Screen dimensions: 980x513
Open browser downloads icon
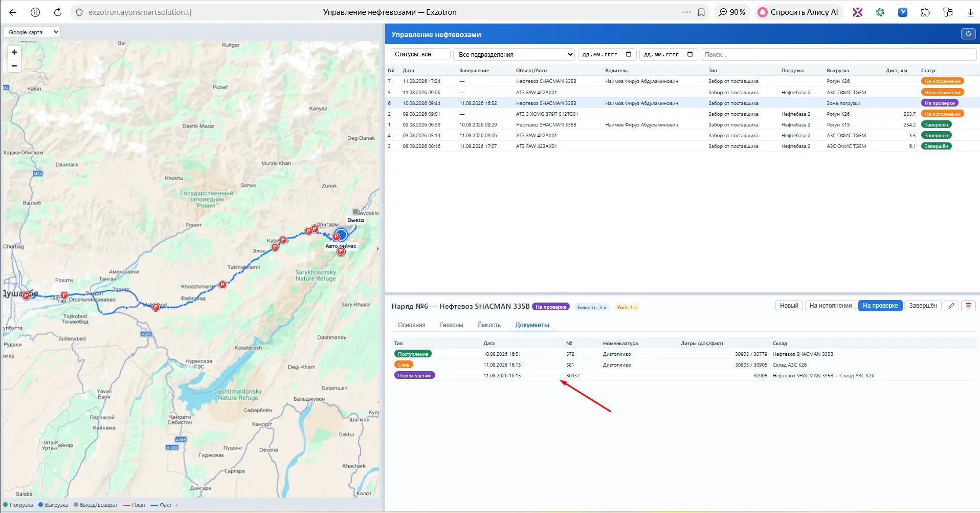[x=970, y=12]
